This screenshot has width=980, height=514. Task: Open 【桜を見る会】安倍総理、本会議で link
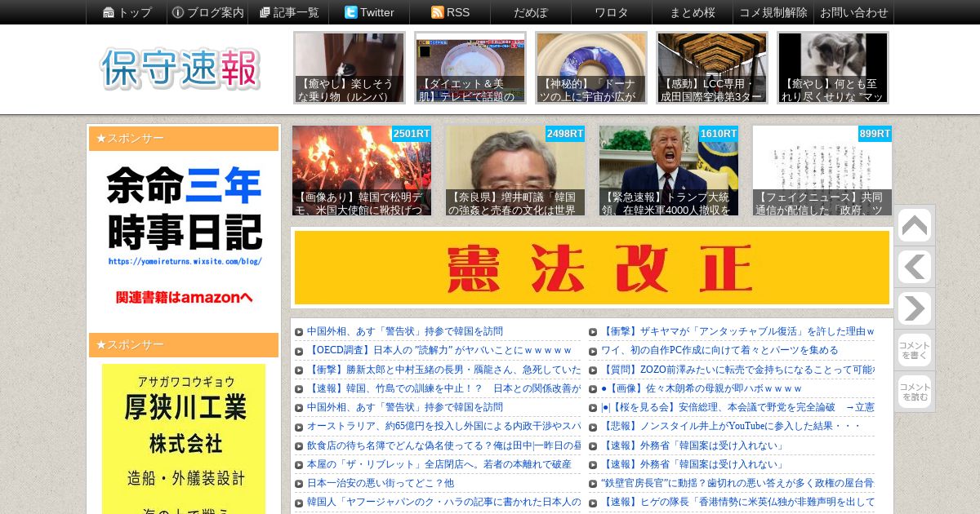click(738, 406)
